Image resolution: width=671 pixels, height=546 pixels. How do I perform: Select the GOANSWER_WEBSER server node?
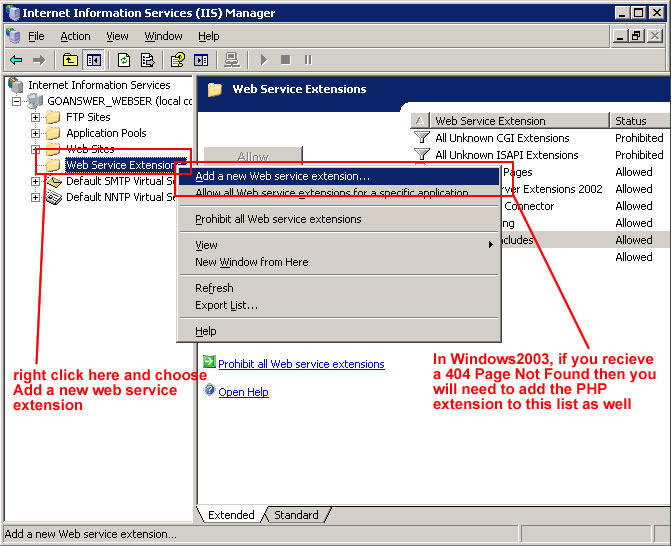tap(119, 101)
